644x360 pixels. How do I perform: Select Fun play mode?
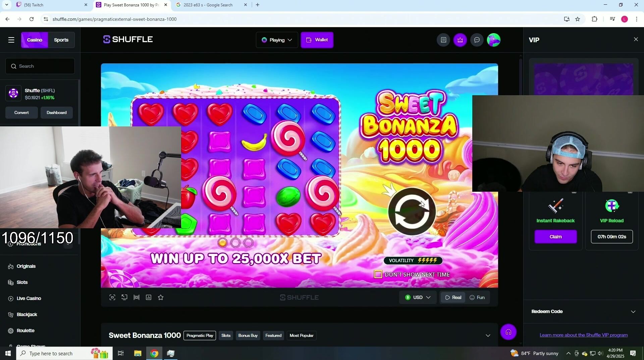[x=477, y=297]
